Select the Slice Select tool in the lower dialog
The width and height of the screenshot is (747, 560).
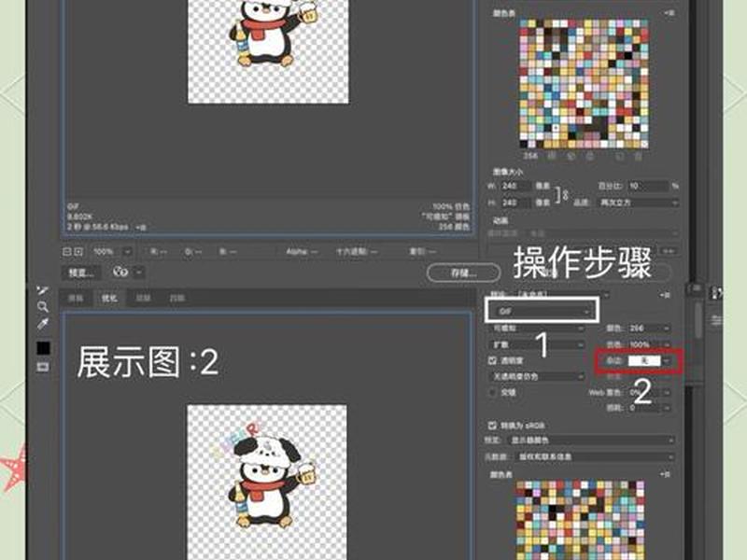[x=42, y=290]
